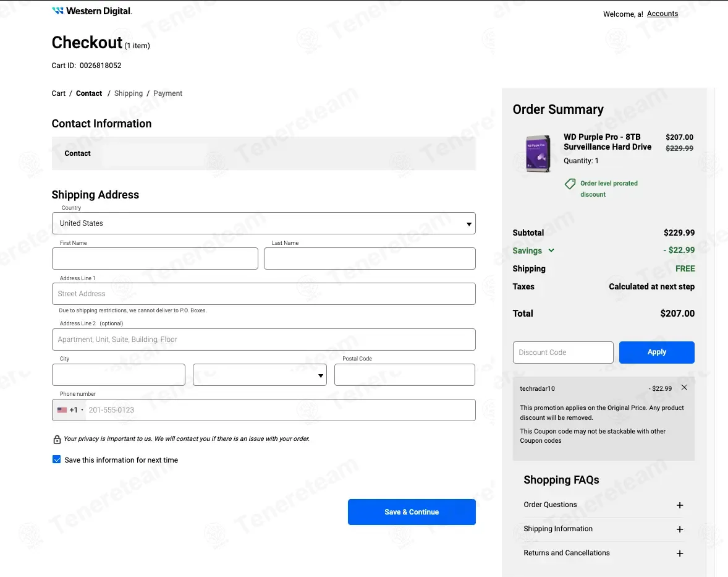Click the 'Quantity: 1' text
The image size is (728, 577).
[581, 161]
